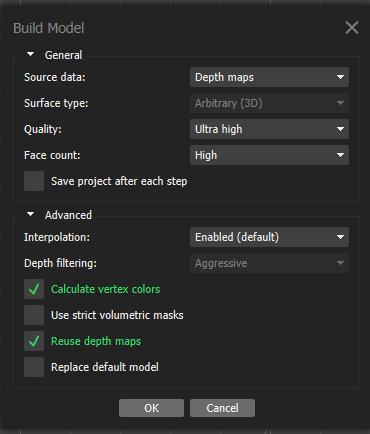This screenshot has height=434, width=370.
Task: Click the Build Model title text
Action: (x=49, y=28)
